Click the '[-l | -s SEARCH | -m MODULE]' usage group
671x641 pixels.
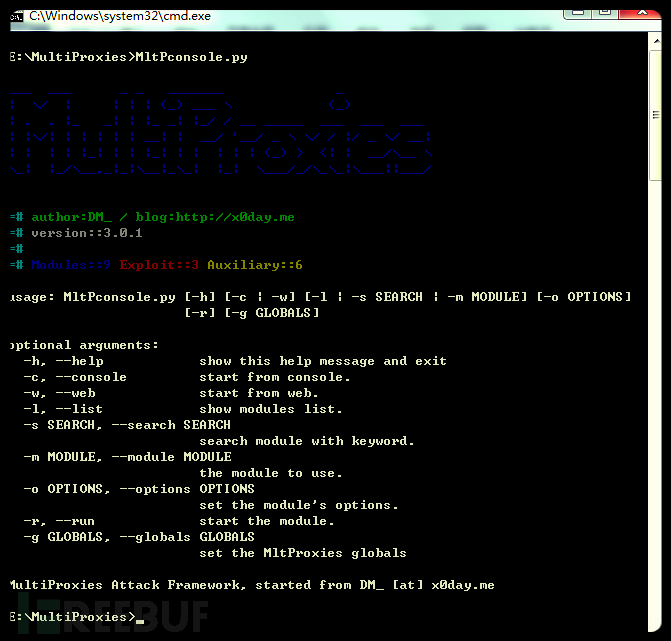[416, 297]
